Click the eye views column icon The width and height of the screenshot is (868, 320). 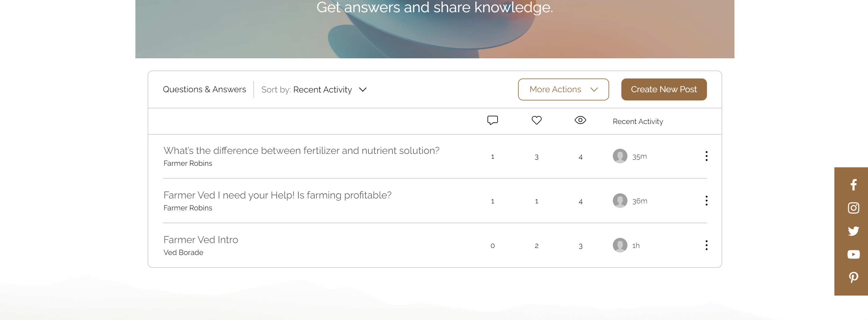click(x=580, y=120)
